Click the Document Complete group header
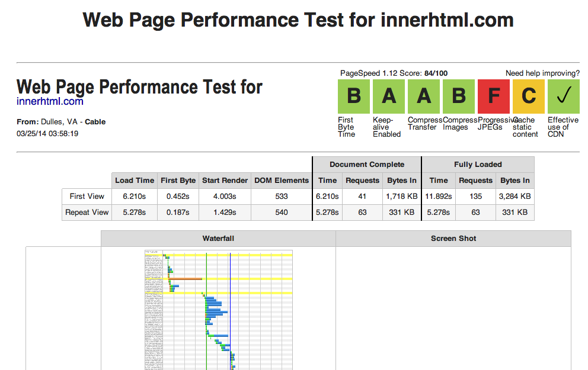588x370 pixels. point(367,165)
